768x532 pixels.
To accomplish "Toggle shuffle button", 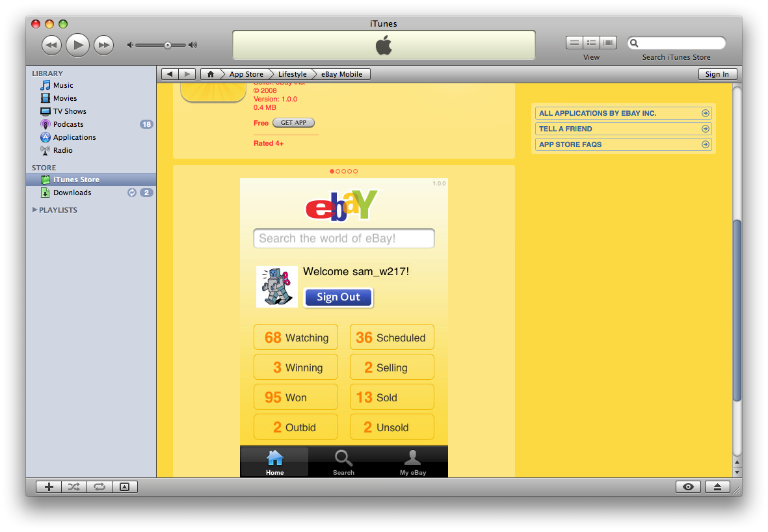I will pos(74,487).
